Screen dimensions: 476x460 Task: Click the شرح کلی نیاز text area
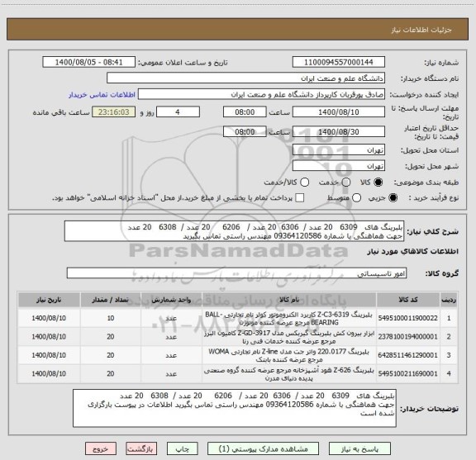pyautogui.click(x=234, y=231)
